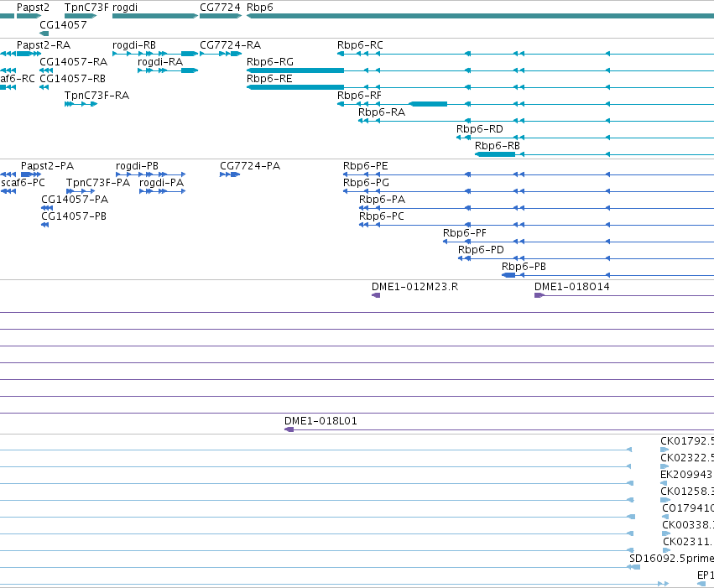Click EST label CK02322.5

[687, 458]
